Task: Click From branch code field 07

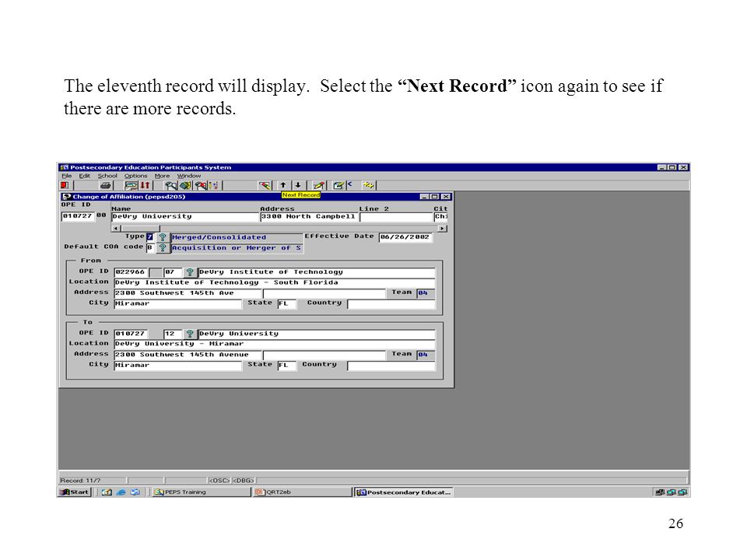Action: point(173,272)
